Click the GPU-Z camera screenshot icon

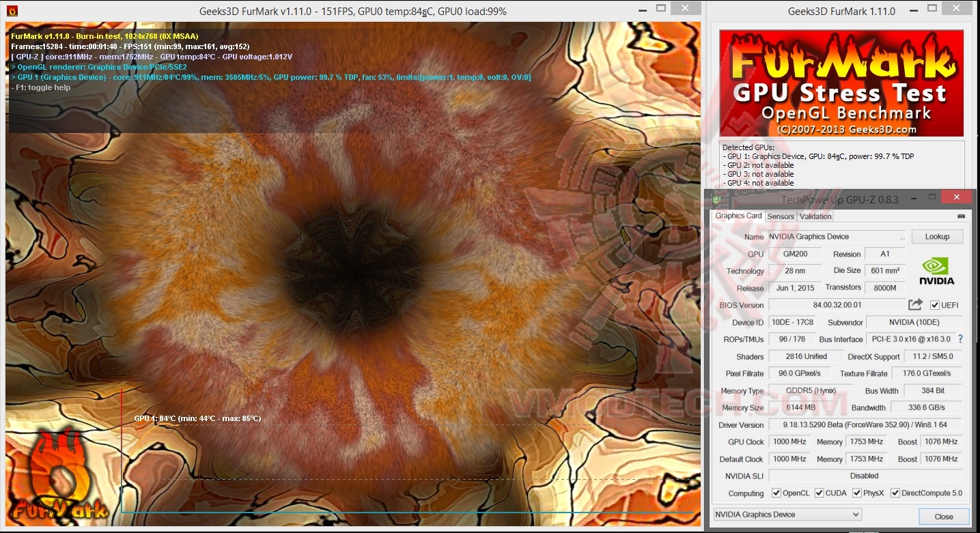[962, 216]
